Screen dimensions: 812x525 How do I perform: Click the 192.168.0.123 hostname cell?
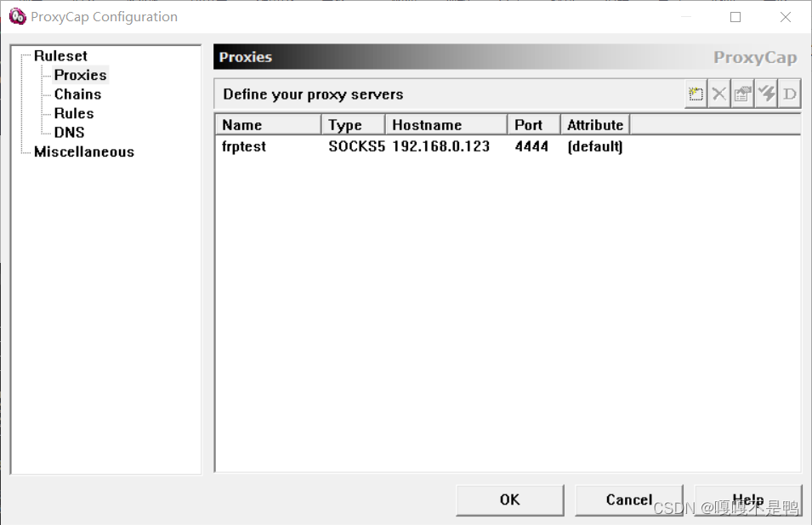(440, 146)
